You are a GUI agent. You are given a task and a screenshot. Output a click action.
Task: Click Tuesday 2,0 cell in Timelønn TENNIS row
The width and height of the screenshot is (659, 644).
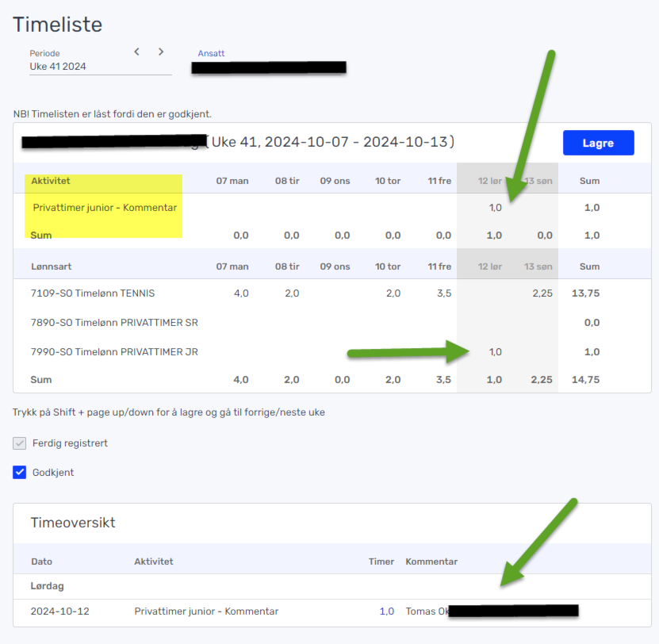click(292, 293)
